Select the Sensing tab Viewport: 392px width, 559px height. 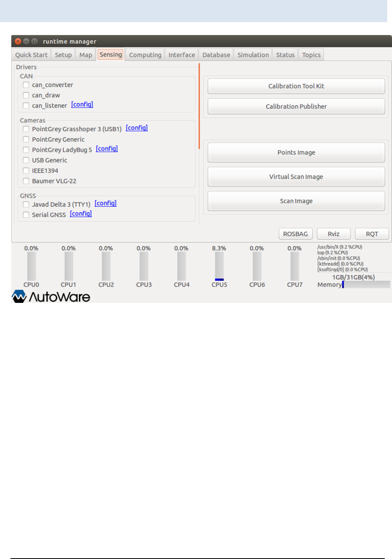click(x=110, y=54)
